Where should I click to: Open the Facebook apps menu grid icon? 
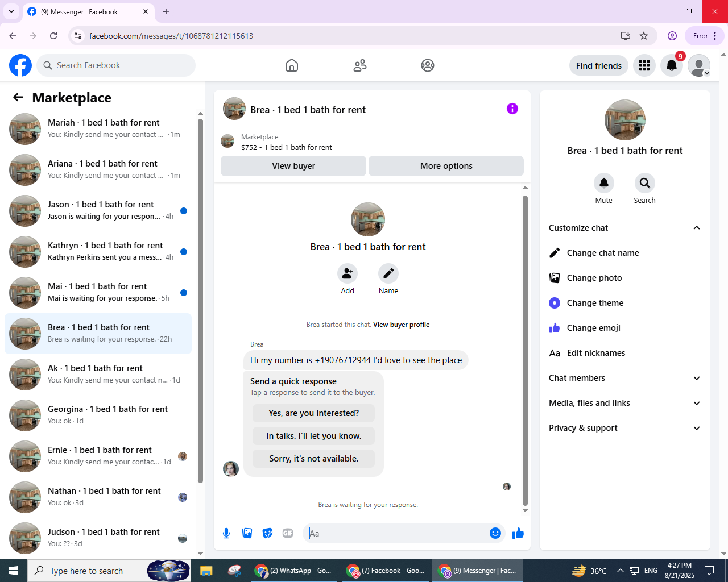click(x=644, y=65)
